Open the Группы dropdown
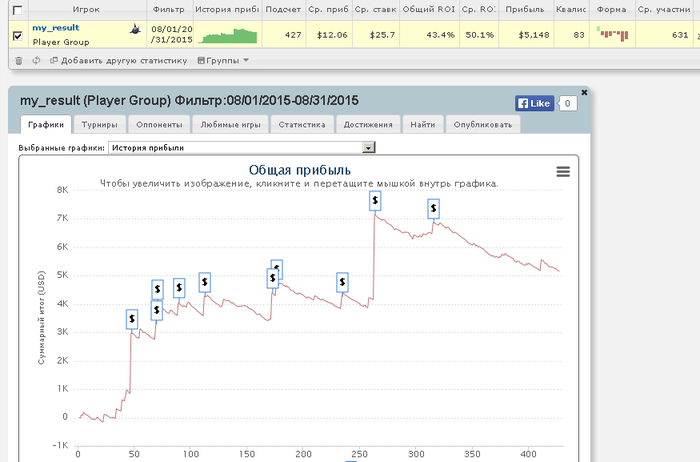This screenshot has width=700, height=462. tap(223, 61)
